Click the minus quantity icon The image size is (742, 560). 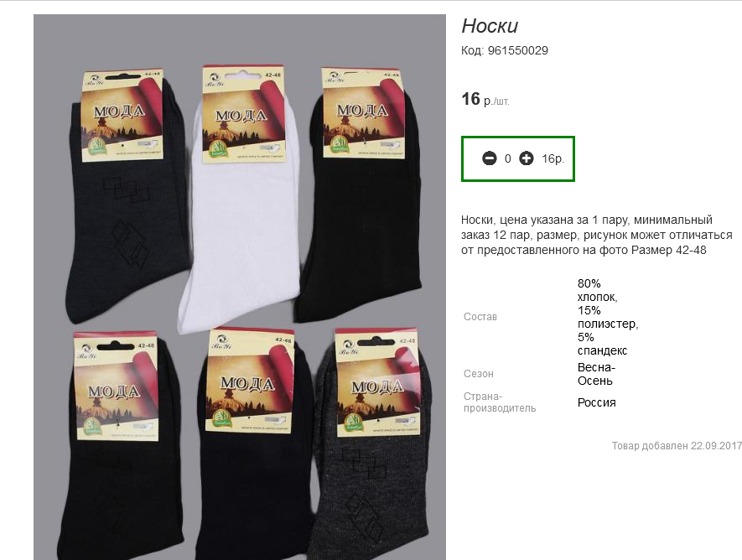[x=490, y=158]
